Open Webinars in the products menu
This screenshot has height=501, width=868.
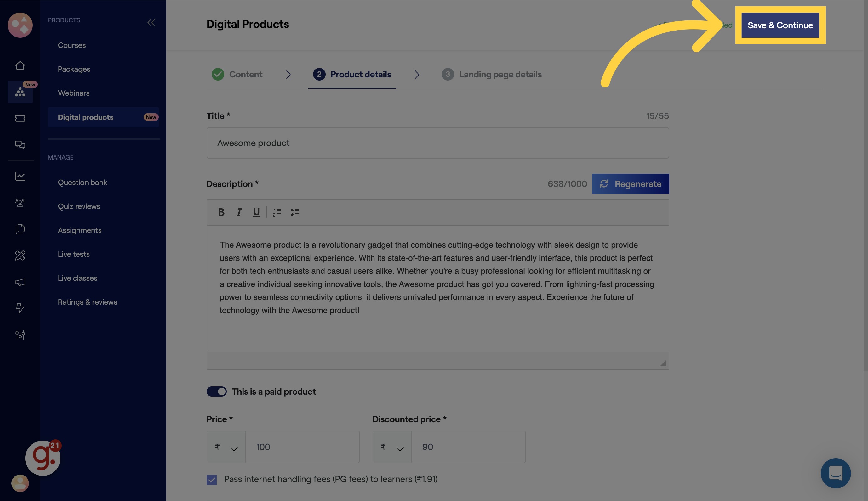click(74, 93)
